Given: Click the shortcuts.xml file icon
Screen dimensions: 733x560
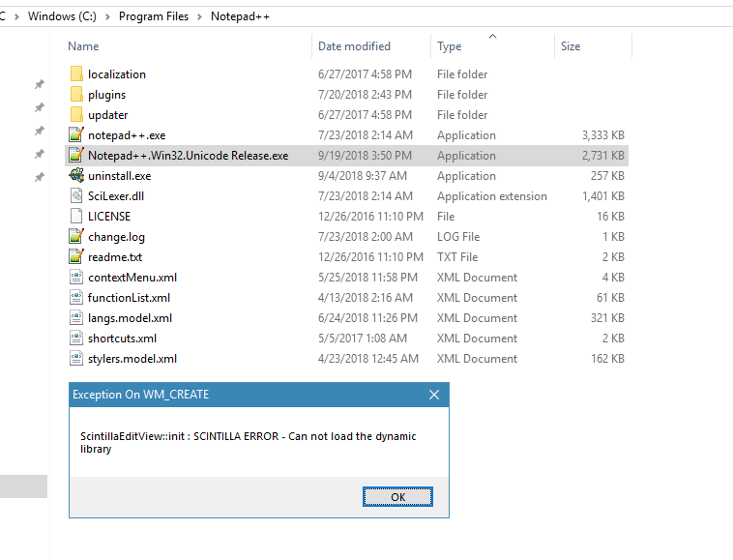Looking at the screenshot, I should tap(76, 338).
